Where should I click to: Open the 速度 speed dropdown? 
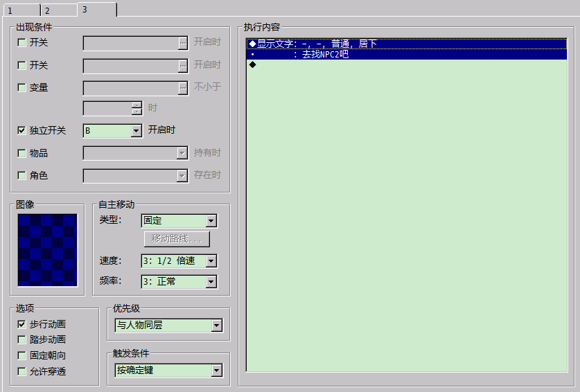click(211, 261)
